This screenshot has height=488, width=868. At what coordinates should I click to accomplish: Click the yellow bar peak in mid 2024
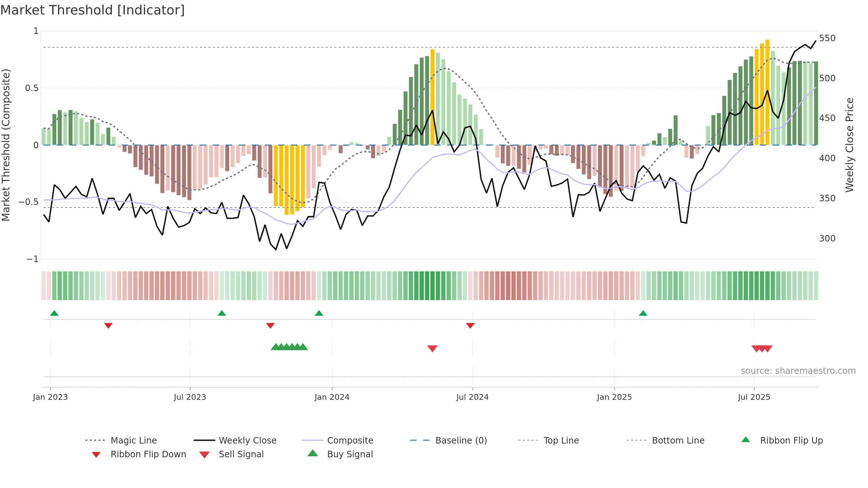click(433, 97)
